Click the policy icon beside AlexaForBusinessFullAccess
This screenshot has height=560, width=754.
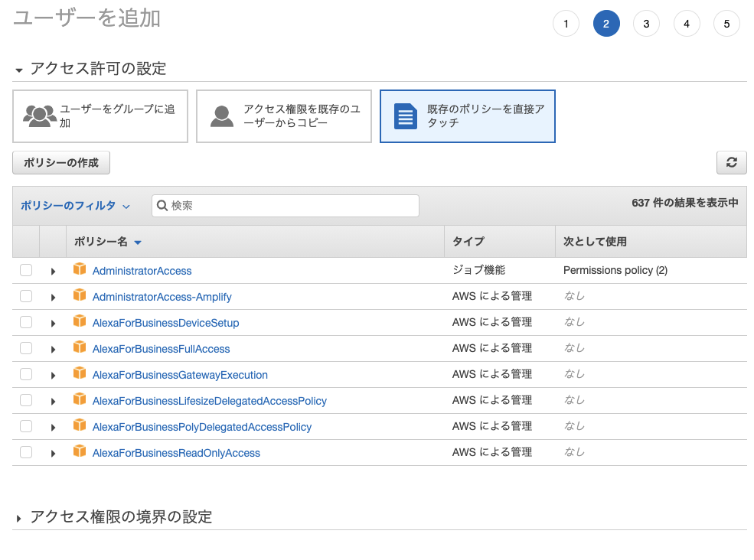(x=80, y=347)
